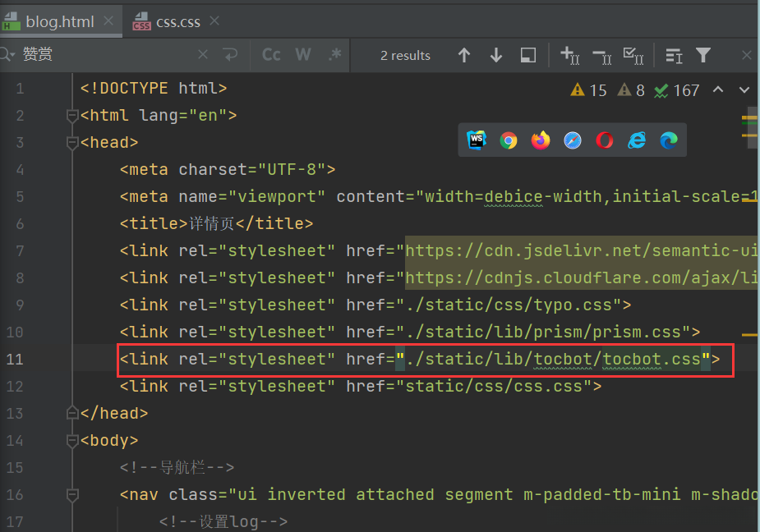Fold closing head tag on line 13
This screenshot has width=760, height=532.
[x=72, y=413]
